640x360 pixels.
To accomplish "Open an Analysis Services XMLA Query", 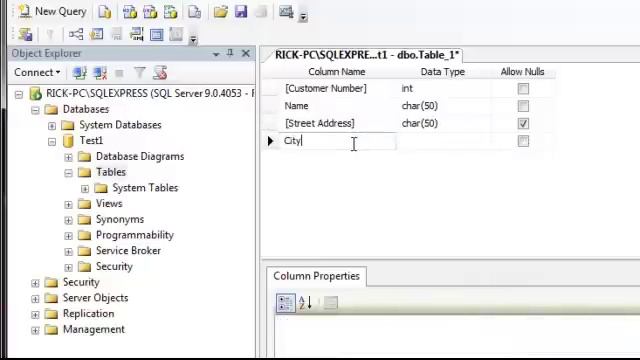I will tap(170, 12).
